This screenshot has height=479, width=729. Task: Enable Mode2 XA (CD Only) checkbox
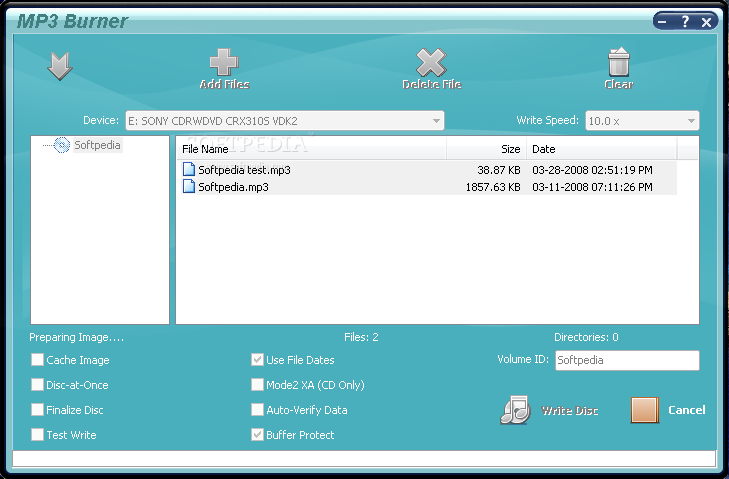click(x=257, y=385)
